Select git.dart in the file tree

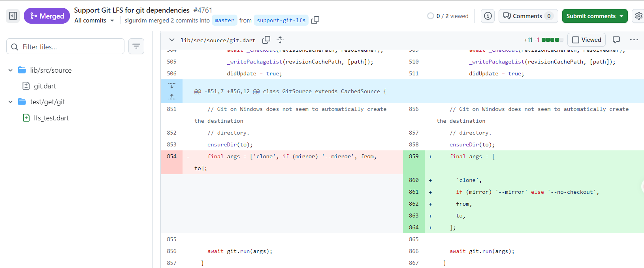coord(45,86)
